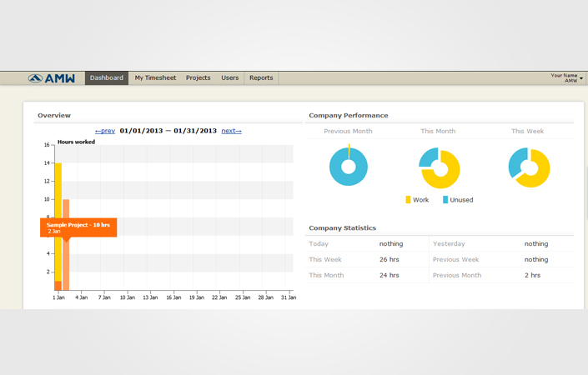588x375 pixels.
Task: Click the next date range link
Action: pos(231,131)
